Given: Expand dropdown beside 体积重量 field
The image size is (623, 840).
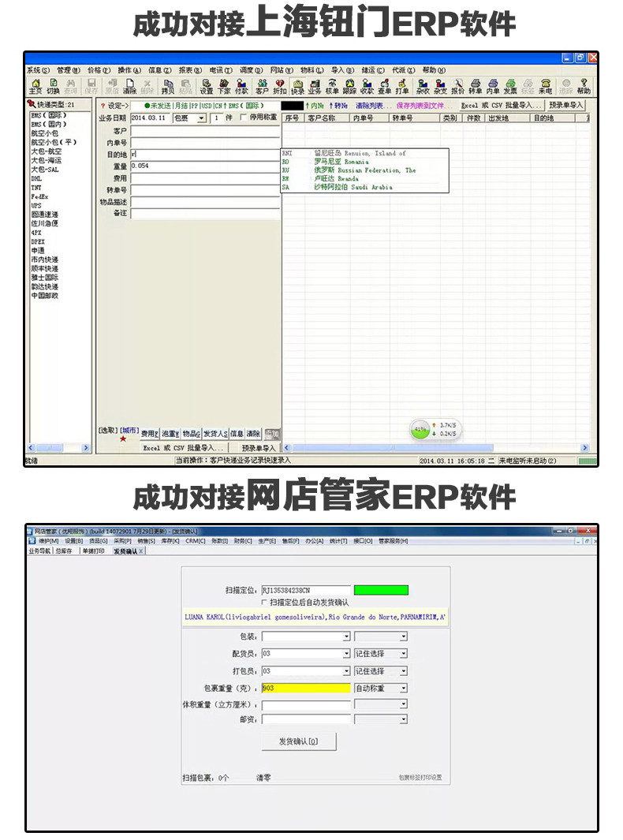Looking at the screenshot, I should pos(403,704).
